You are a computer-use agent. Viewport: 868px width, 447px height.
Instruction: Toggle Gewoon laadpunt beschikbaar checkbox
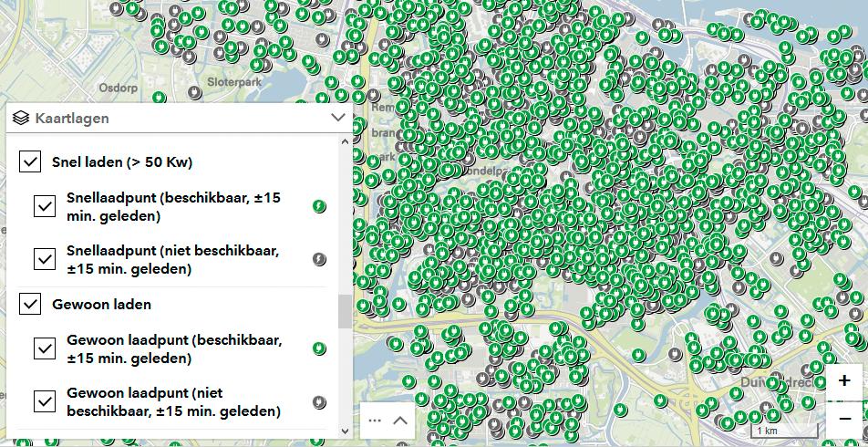pos(45,348)
